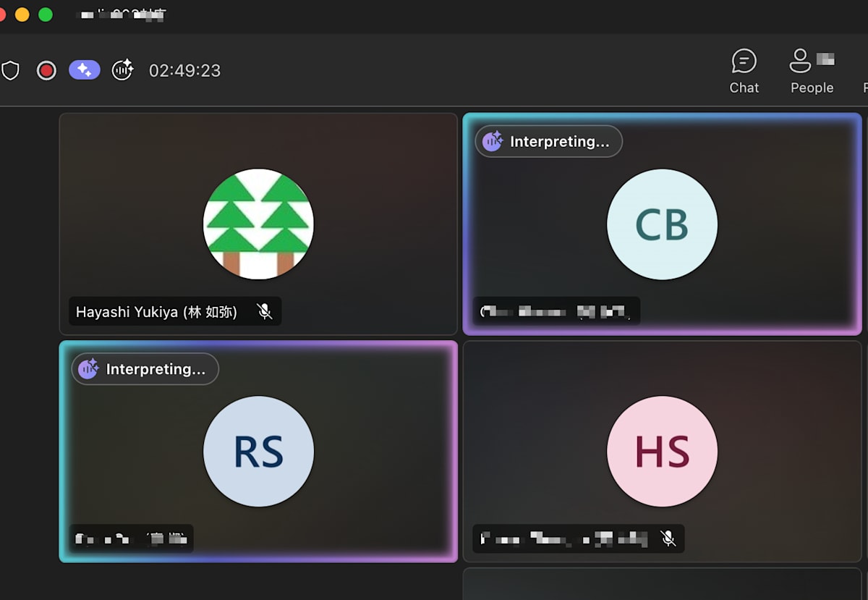The width and height of the screenshot is (868, 600).
Task: Click muted mic icon next to Hayashi Yukiya
Action: tap(265, 311)
